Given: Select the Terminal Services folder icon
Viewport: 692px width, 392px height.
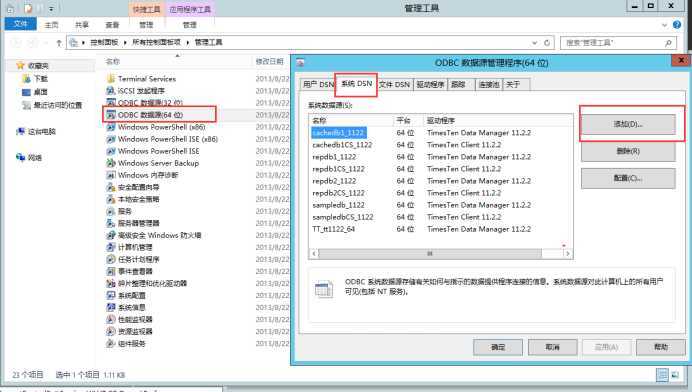Looking at the screenshot, I should [111, 79].
